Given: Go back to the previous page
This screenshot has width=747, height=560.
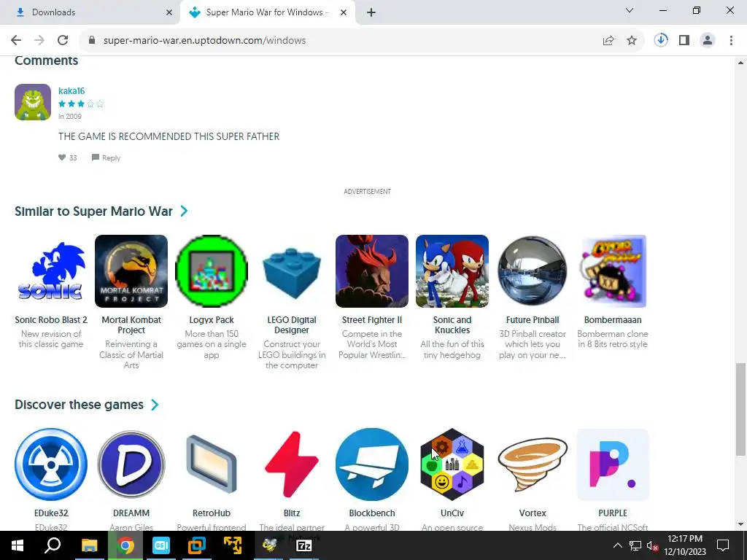Looking at the screenshot, I should click(16, 41).
